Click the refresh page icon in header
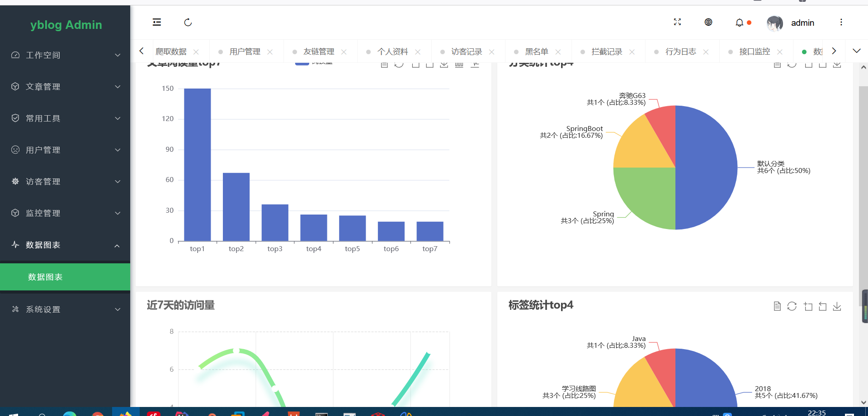Viewport: 868px width, 416px height. coord(188,22)
